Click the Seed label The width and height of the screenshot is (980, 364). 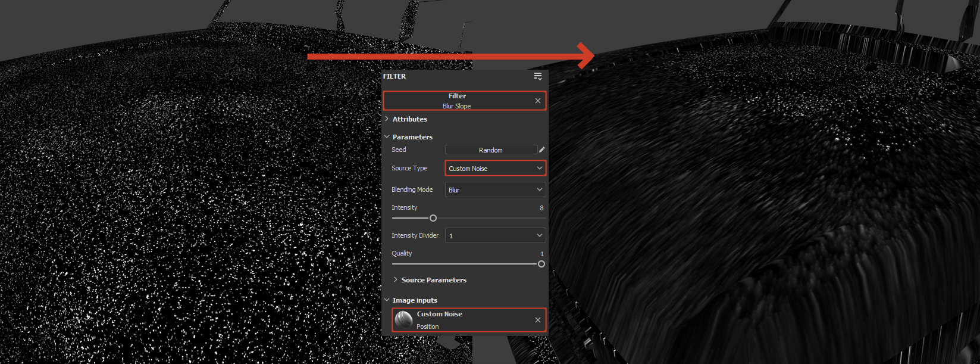tap(399, 150)
